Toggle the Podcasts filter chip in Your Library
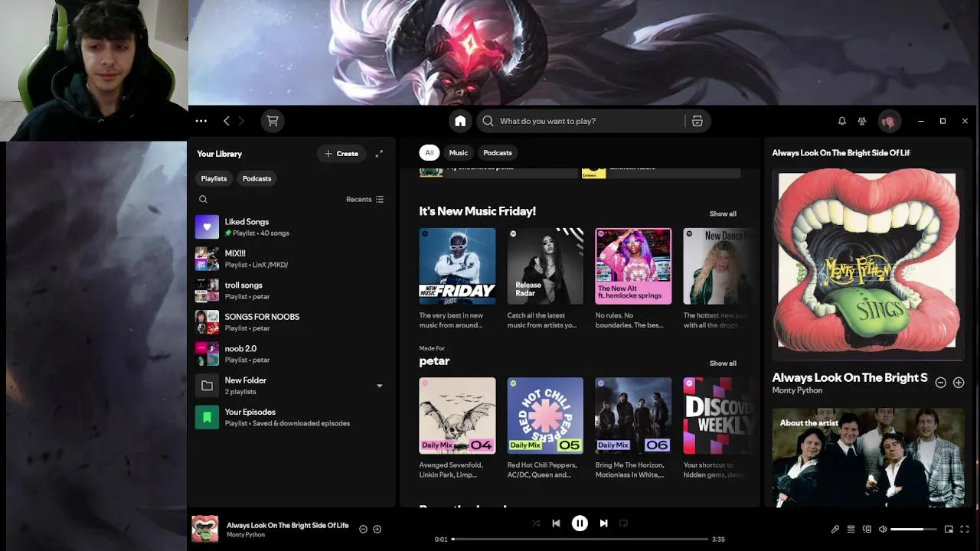 (x=256, y=178)
